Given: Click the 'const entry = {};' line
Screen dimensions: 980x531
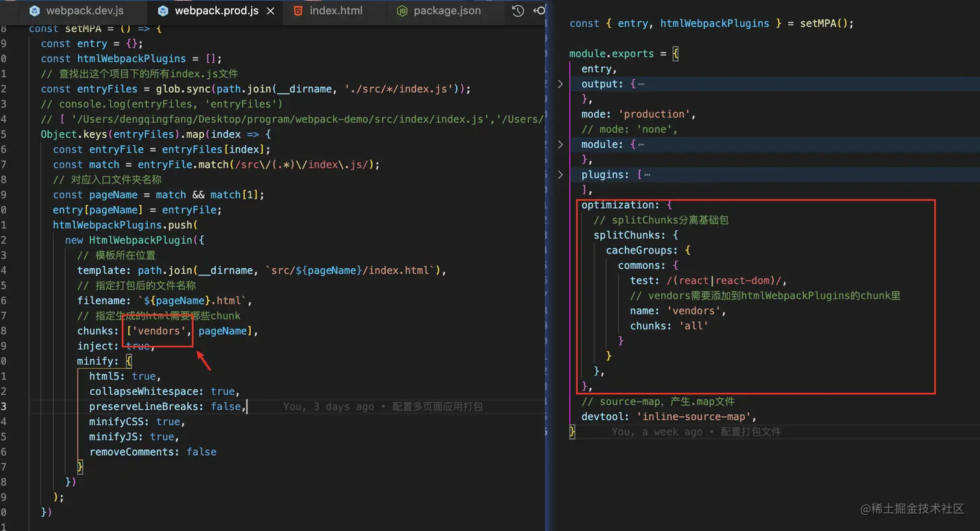Looking at the screenshot, I should (x=91, y=43).
